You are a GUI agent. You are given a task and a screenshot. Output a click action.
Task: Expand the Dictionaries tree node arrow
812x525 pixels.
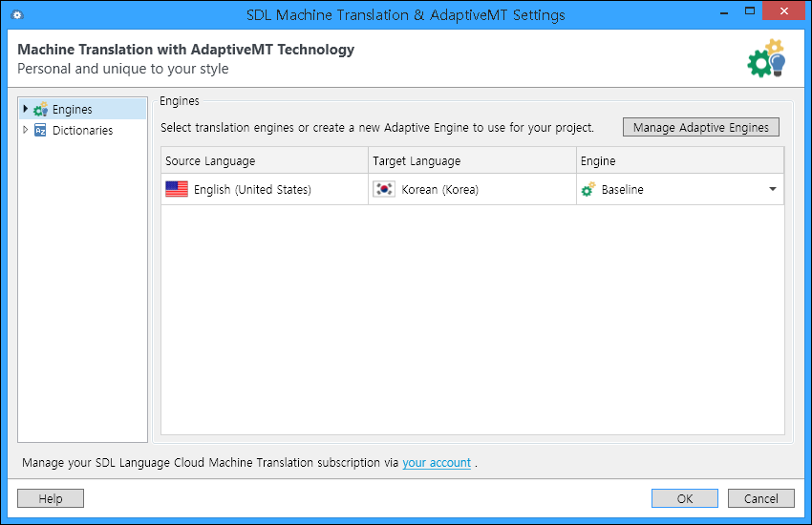tap(25, 131)
